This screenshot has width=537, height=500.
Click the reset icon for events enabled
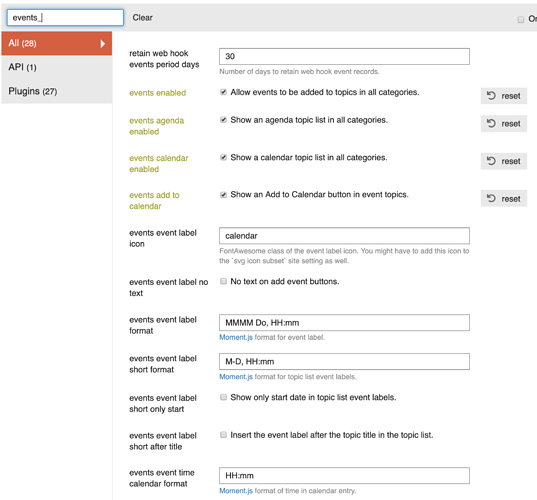pyautogui.click(x=491, y=96)
